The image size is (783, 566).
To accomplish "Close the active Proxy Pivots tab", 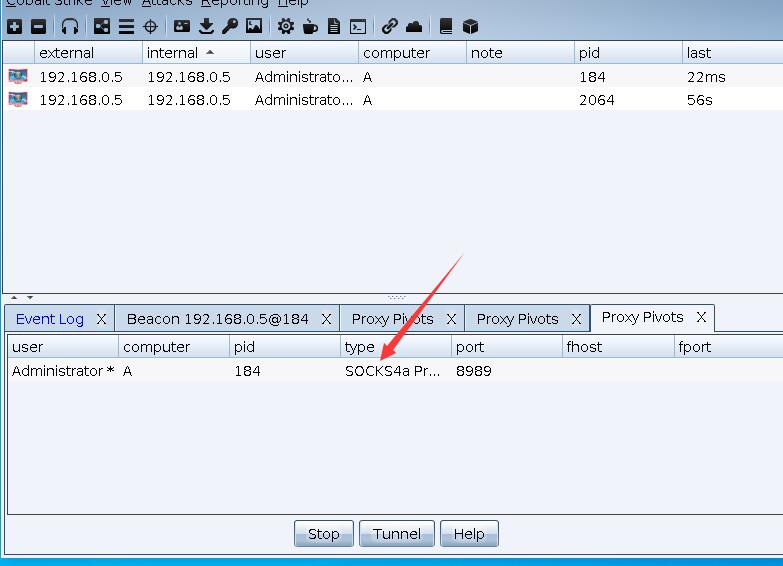I will [701, 317].
